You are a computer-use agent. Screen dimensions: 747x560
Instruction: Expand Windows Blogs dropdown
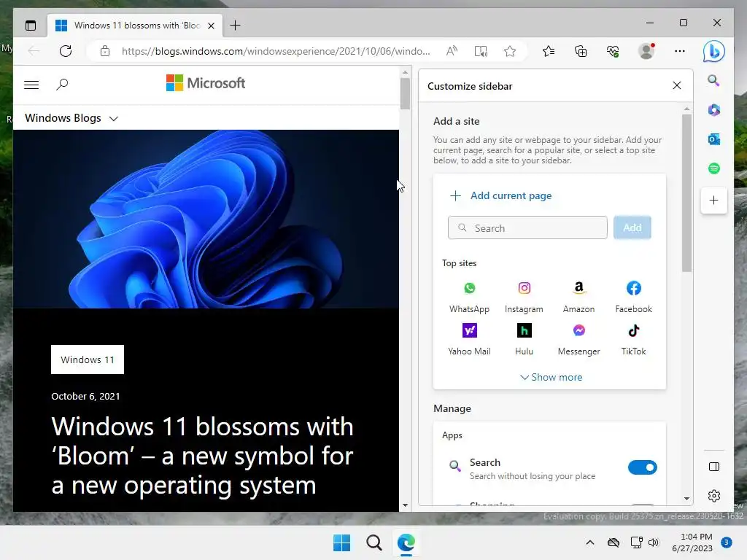click(71, 118)
